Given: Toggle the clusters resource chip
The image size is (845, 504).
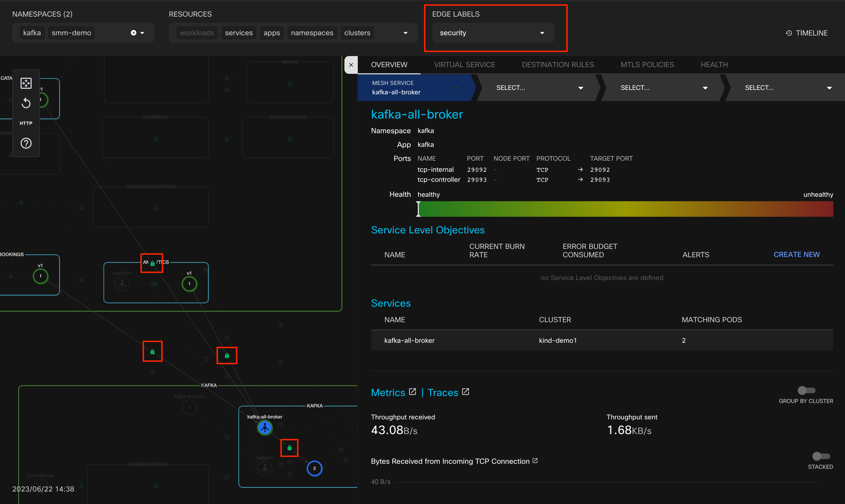Looking at the screenshot, I should [357, 33].
